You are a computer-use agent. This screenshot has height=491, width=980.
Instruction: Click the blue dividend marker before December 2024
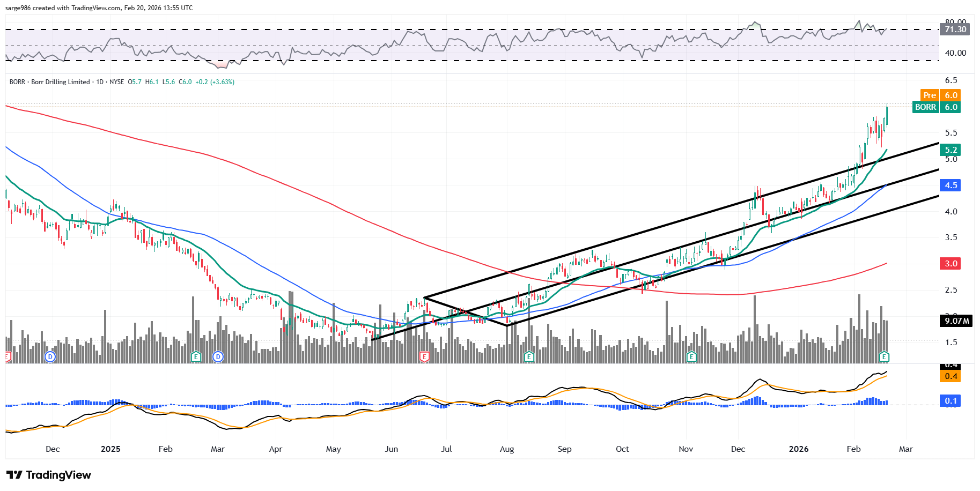[x=50, y=356]
